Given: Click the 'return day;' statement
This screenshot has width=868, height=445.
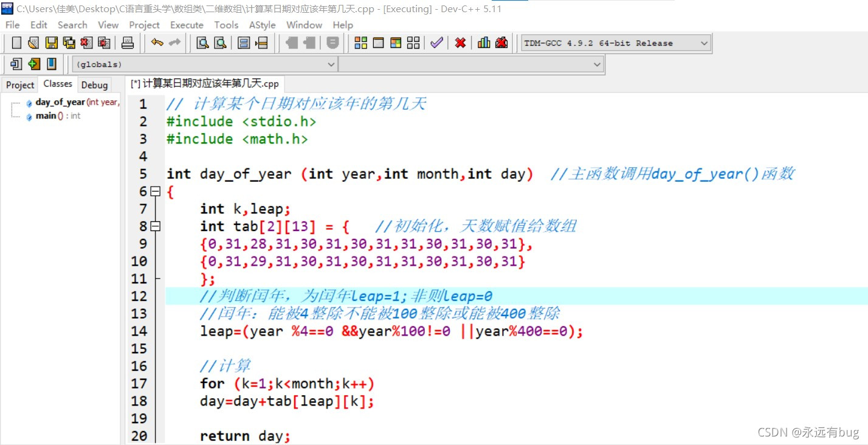Looking at the screenshot, I should [246, 436].
